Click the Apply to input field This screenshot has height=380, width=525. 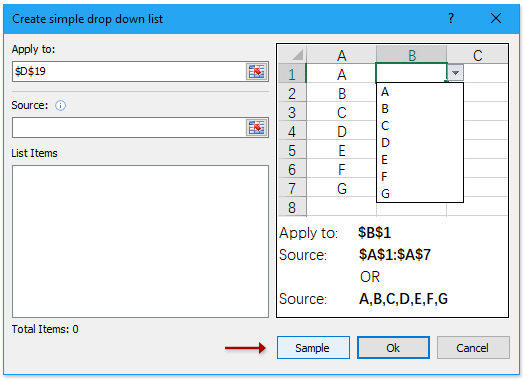point(129,71)
